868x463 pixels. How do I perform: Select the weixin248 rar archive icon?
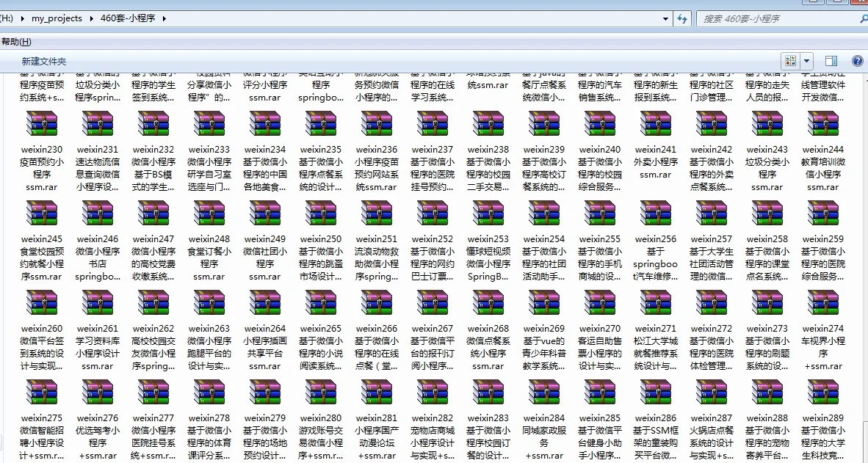pyautogui.click(x=209, y=214)
